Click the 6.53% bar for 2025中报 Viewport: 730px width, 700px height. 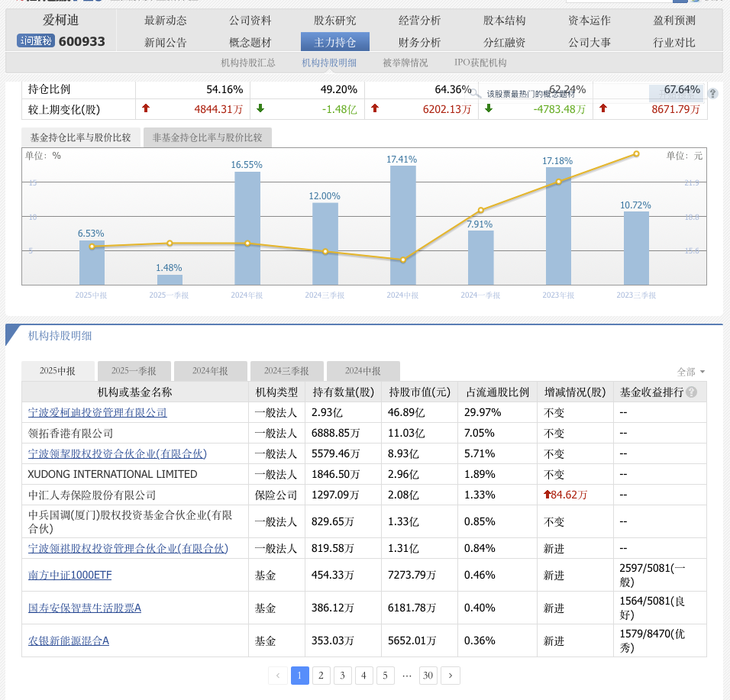click(x=92, y=263)
